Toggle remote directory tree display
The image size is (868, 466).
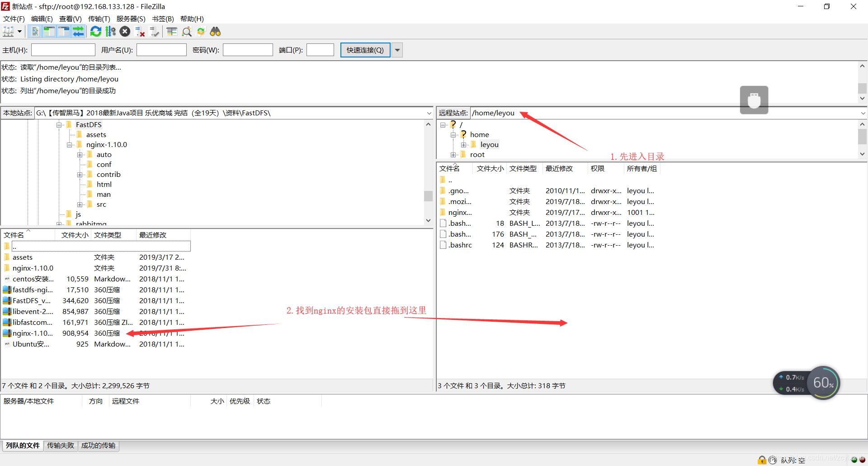tap(64, 31)
